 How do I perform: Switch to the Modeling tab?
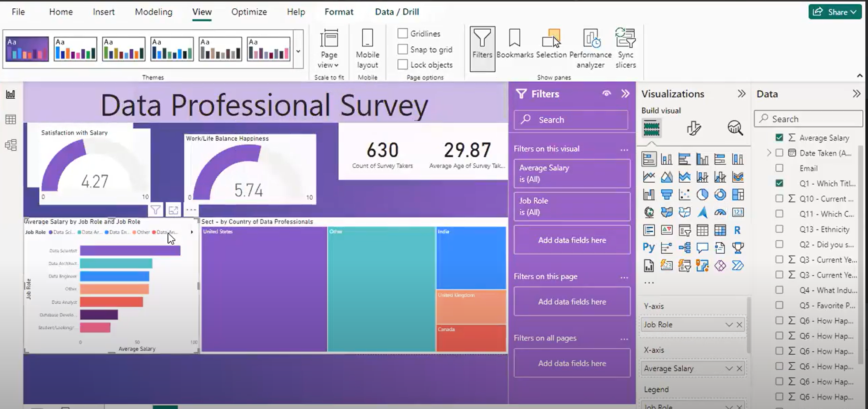tap(153, 12)
